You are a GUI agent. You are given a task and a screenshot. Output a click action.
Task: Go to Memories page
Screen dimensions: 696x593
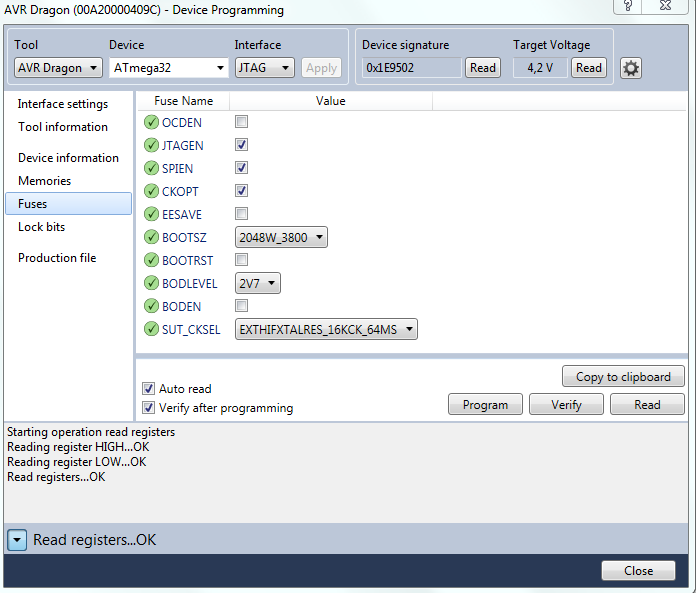pyautogui.click(x=44, y=181)
